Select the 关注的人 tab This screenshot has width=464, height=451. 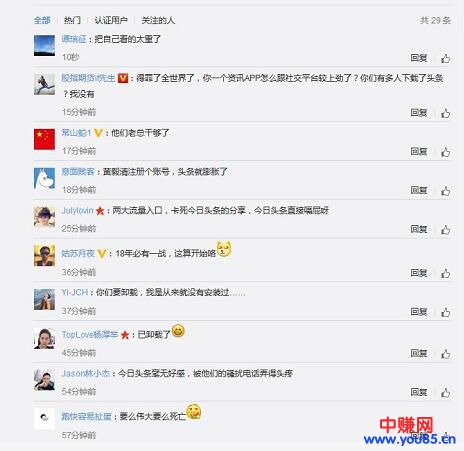(158, 20)
